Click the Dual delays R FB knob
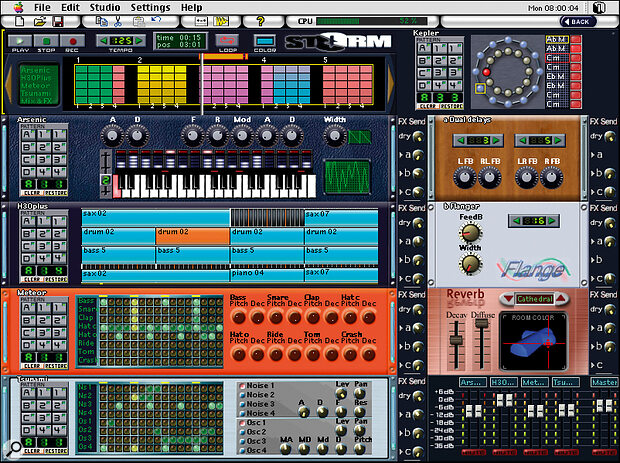This screenshot has height=463, width=620. point(551,177)
